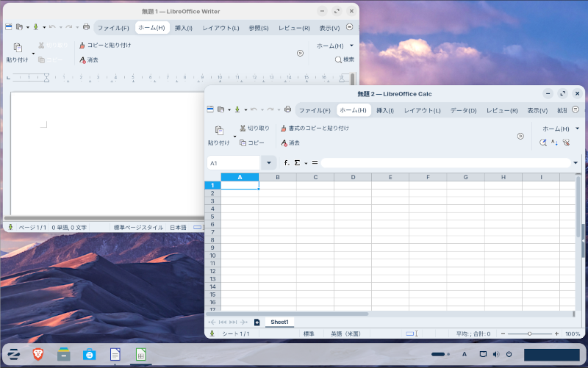Click the Writer menubar toggle icon at far left
Image resolution: width=588 pixels, height=368 pixels.
tap(9, 26)
